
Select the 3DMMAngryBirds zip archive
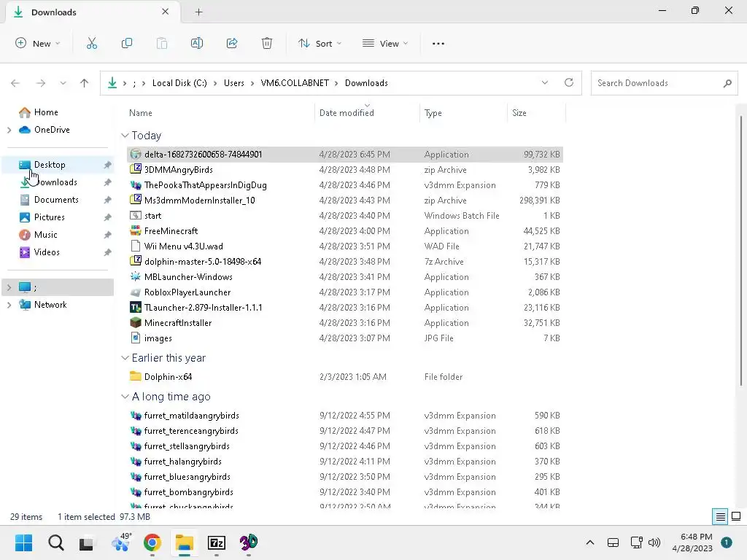click(345, 169)
